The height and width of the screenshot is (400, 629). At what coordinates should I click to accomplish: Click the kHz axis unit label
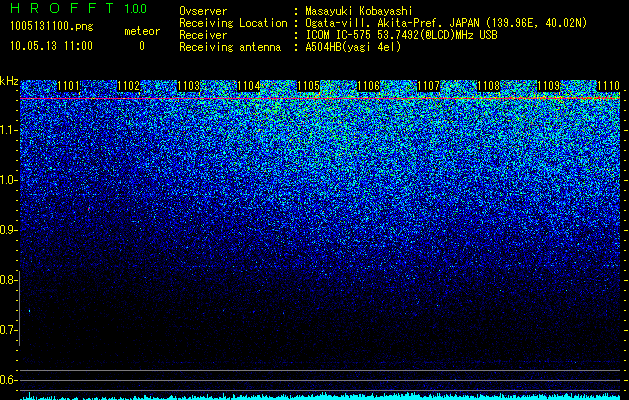click(x=9, y=81)
